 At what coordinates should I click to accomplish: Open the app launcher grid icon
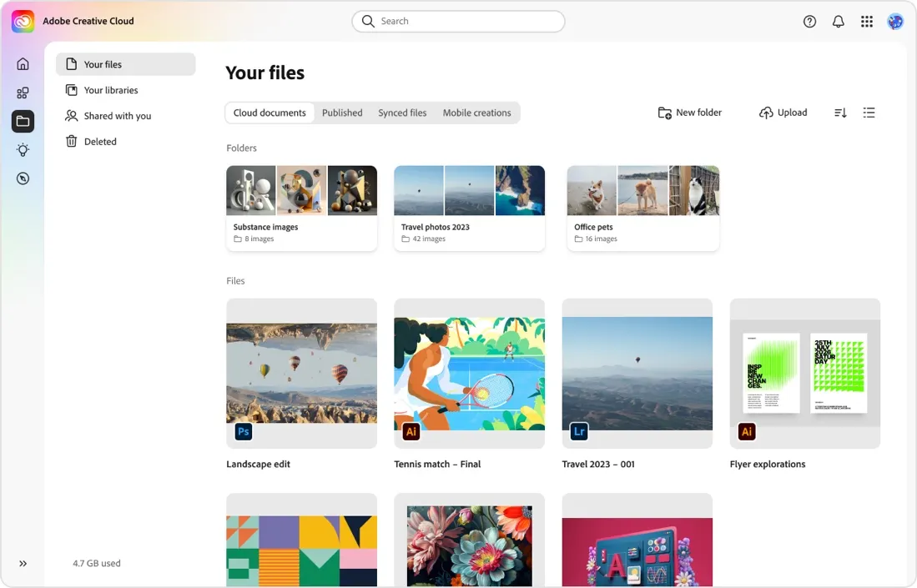(x=867, y=21)
